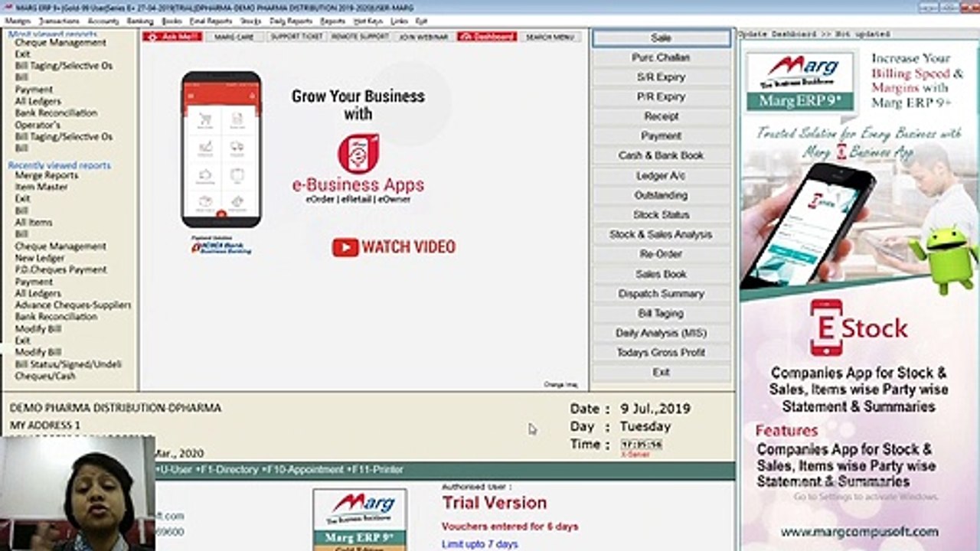This screenshot has height=551, width=980.
Task: Click the Recently viewed reports heading
Action: (60, 165)
